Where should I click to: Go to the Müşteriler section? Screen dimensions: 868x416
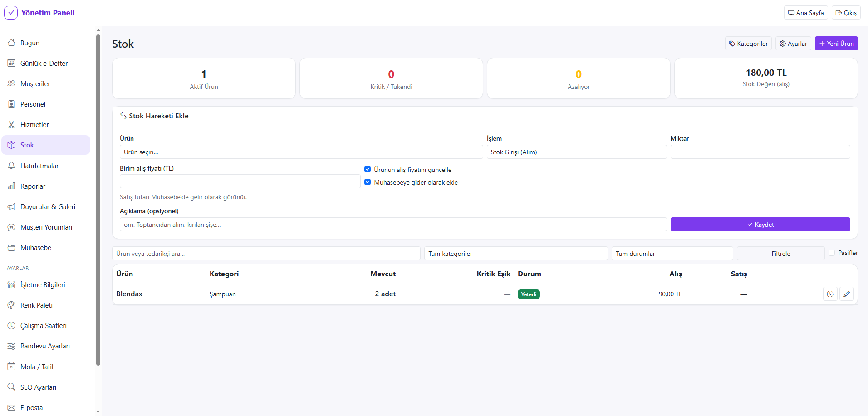point(46,83)
